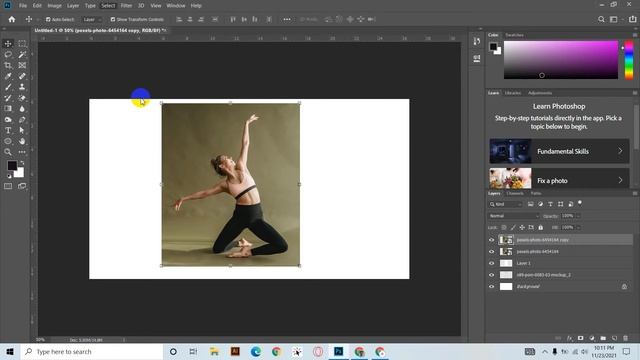Select the History Brush tool
Screen dimensions: 640x360
[8, 98]
